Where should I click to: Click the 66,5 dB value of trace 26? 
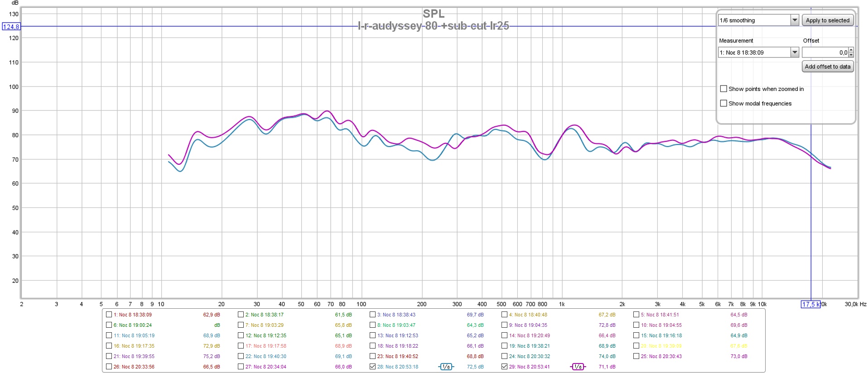pos(212,367)
